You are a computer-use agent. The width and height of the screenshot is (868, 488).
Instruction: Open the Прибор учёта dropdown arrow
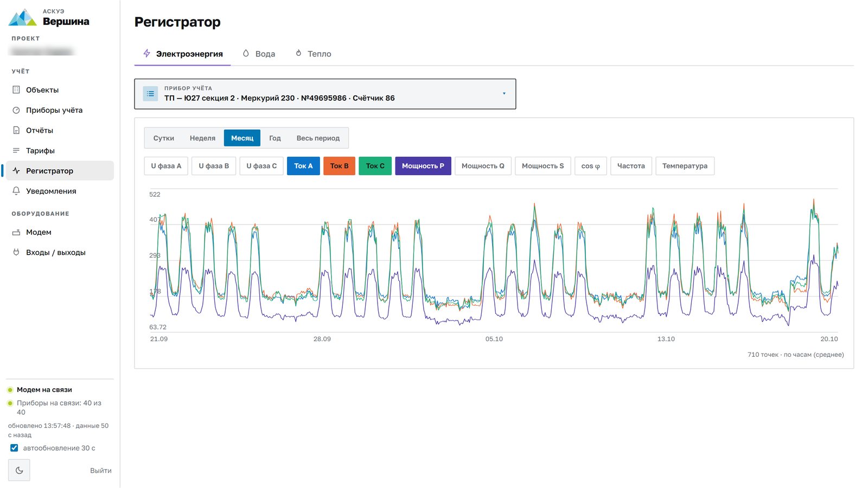(504, 94)
